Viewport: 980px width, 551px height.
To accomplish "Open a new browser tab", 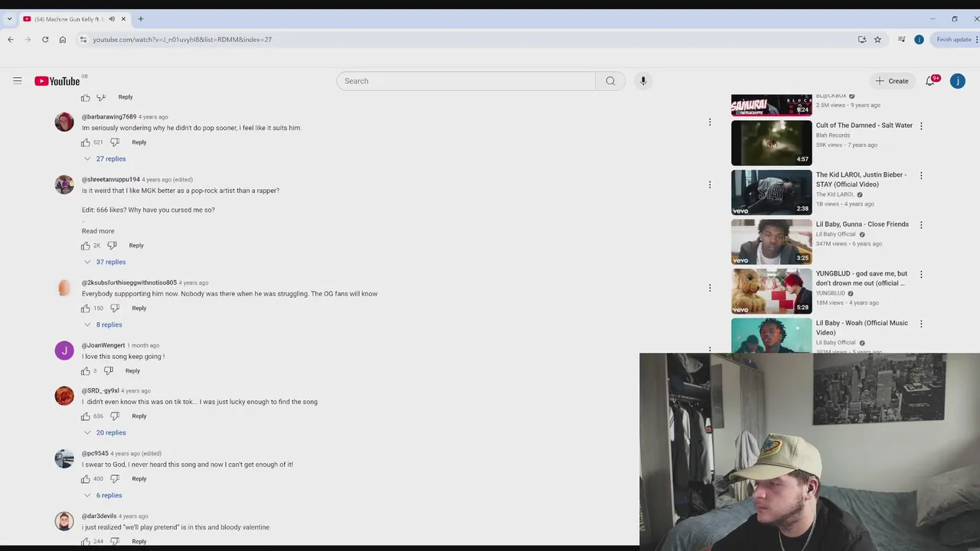I will point(141,19).
